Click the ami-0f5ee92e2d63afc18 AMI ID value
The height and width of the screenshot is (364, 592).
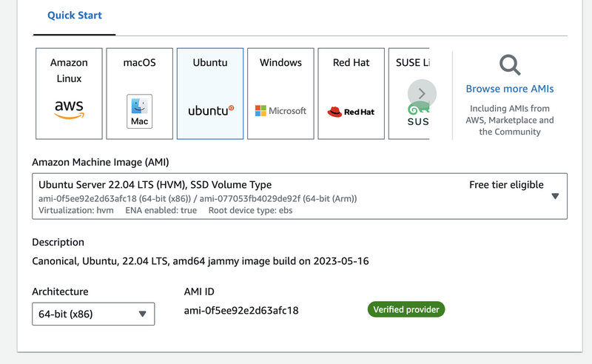pyautogui.click(x=241, y=311)
